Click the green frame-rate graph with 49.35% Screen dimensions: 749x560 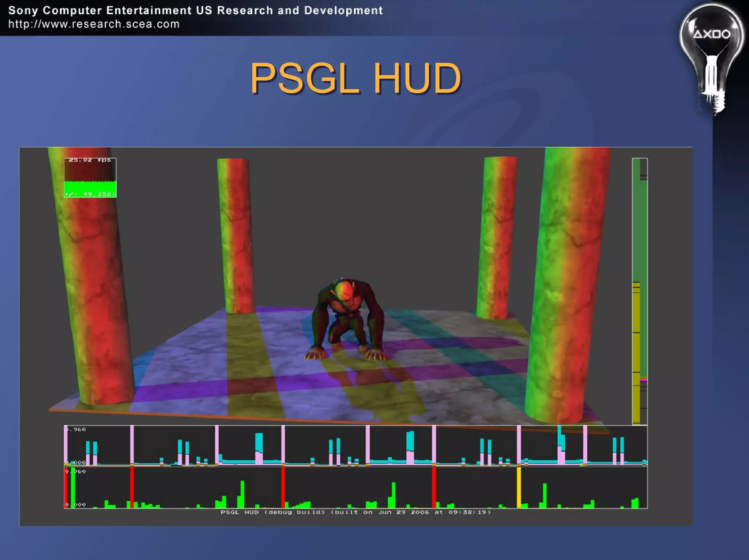pyautogui.click(x=90, y=189)
